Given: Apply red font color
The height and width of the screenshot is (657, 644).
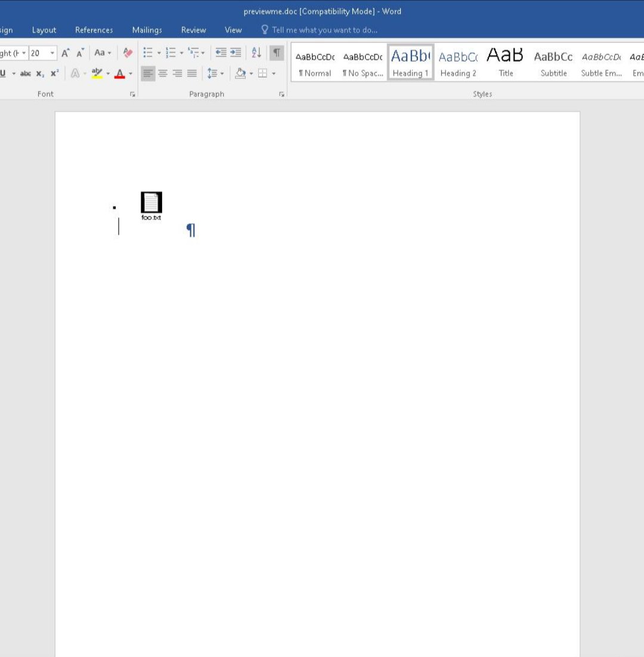Looking at the screenshot, I should [120, 74].
